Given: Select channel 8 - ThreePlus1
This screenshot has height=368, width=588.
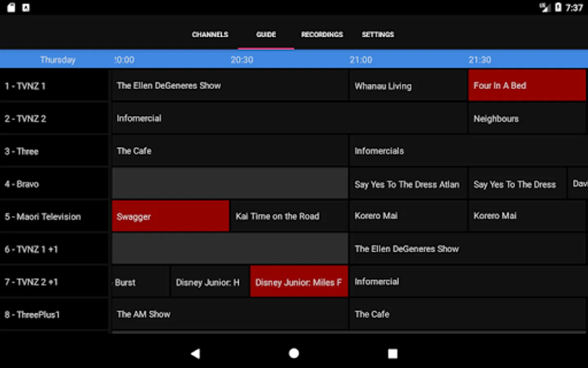Looking at the screenshot, I should [x=54, y=314].
